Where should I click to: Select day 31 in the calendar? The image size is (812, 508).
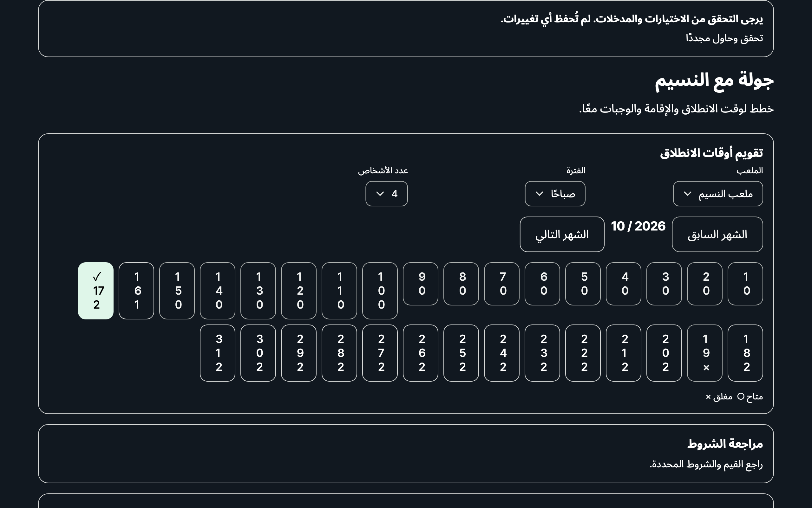pos(217,353)
